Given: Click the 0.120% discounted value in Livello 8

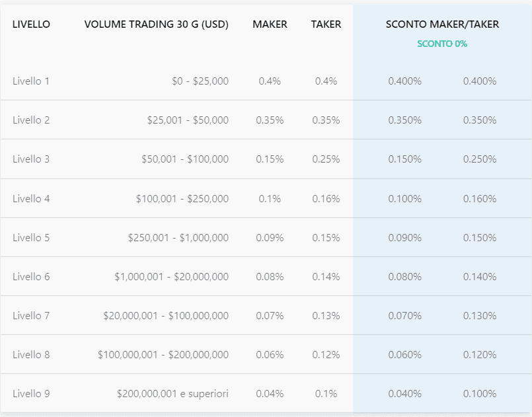Looking at the screenshot, I should [480, 355].
